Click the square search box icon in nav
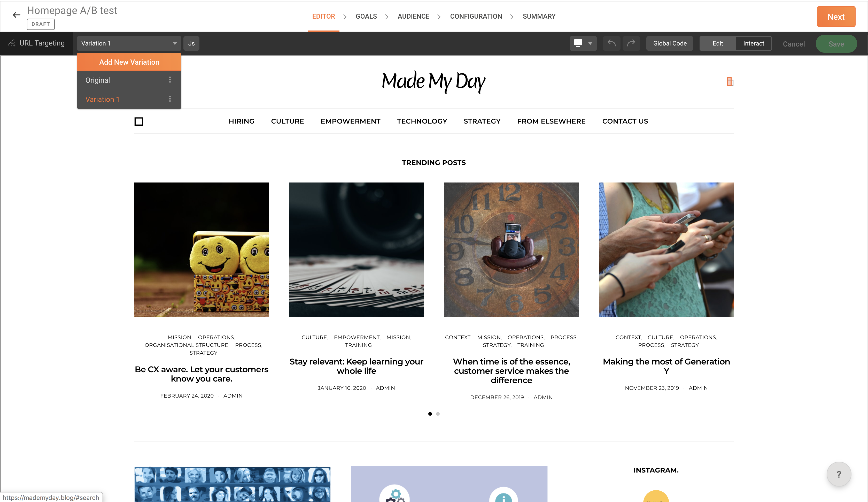 point(139,121)
